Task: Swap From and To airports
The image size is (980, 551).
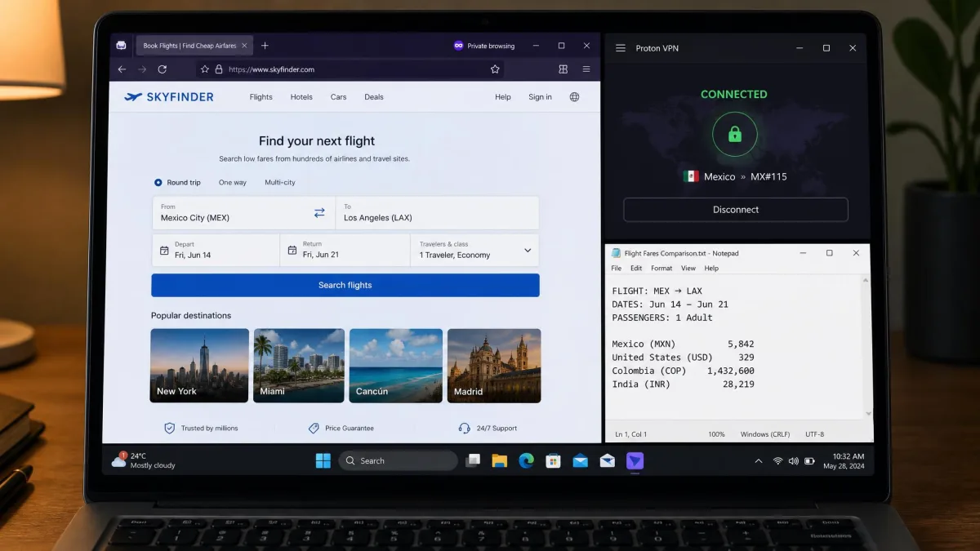Action: pos(319,212)
